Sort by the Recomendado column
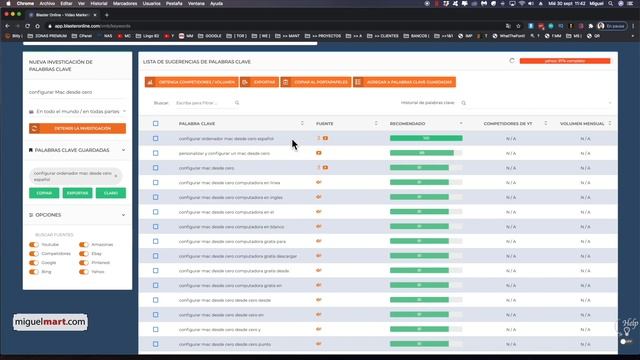The height and width of the screenshot is (360, 640). (461, 123)
